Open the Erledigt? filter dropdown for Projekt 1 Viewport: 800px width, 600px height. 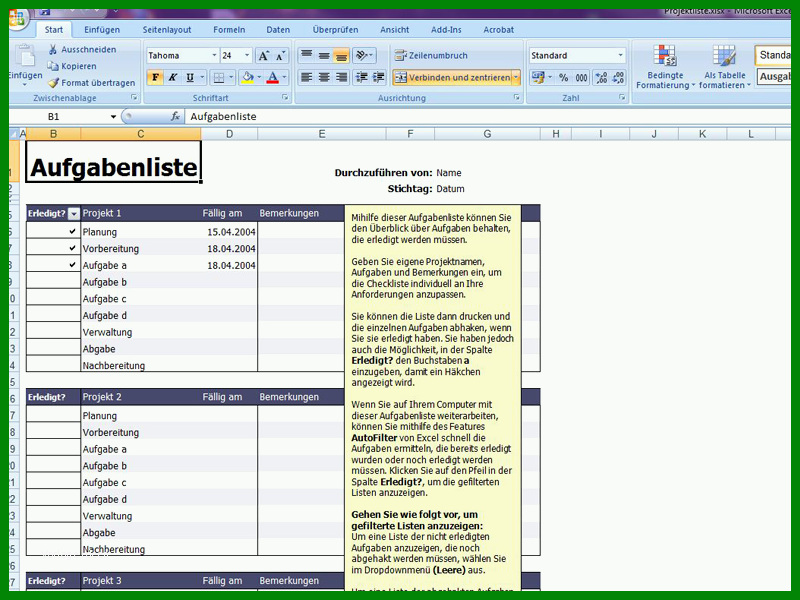tap(74, 214)
